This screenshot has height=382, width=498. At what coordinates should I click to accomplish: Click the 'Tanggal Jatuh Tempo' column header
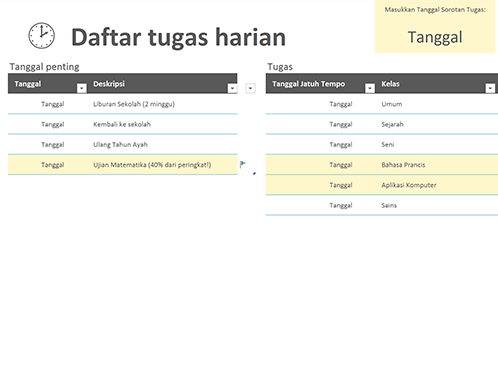[x=308, y=84]
